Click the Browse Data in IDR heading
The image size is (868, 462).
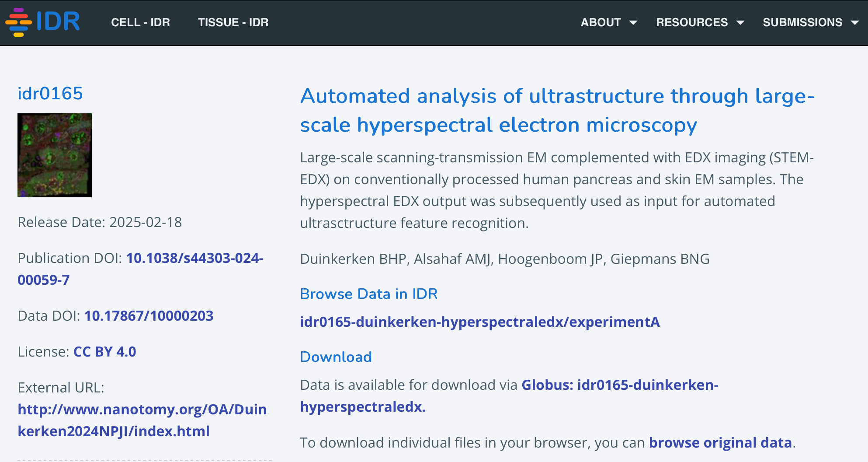[368, 294]
